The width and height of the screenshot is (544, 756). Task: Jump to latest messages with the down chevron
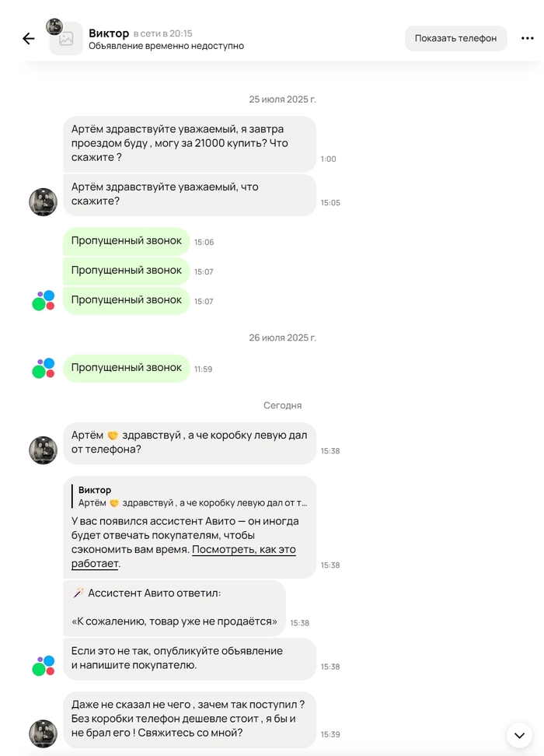519,735
